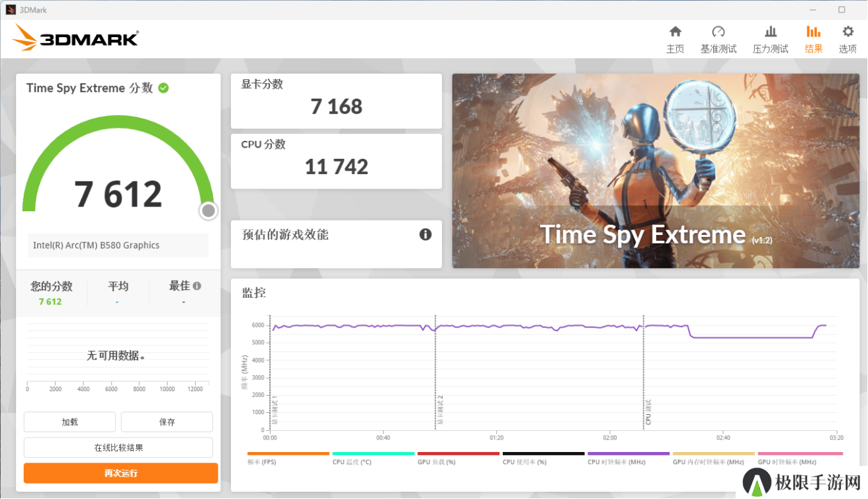The height and width of the screenshot is (499, 868).
Task: Toggle the CPU 使用率 (%) black legend
Action: pyautogui.click(x=543, y=458)
